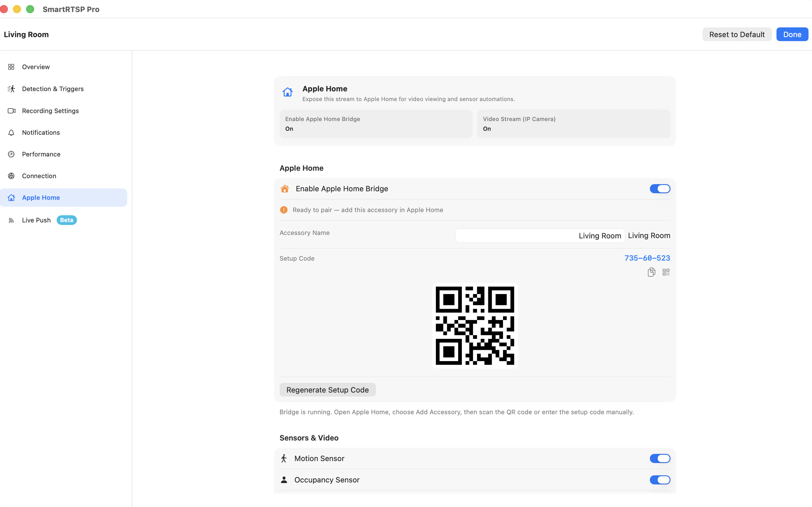Click the Performance gauge icon

(11, 154)
